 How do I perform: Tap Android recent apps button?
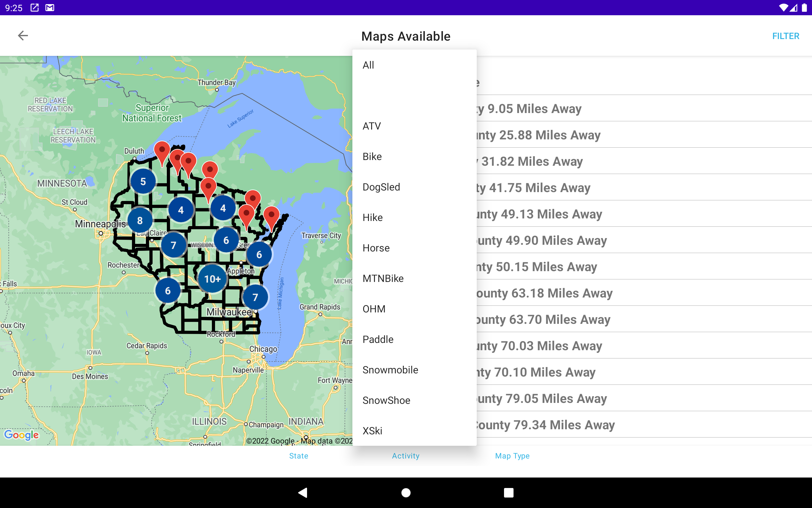509,492
